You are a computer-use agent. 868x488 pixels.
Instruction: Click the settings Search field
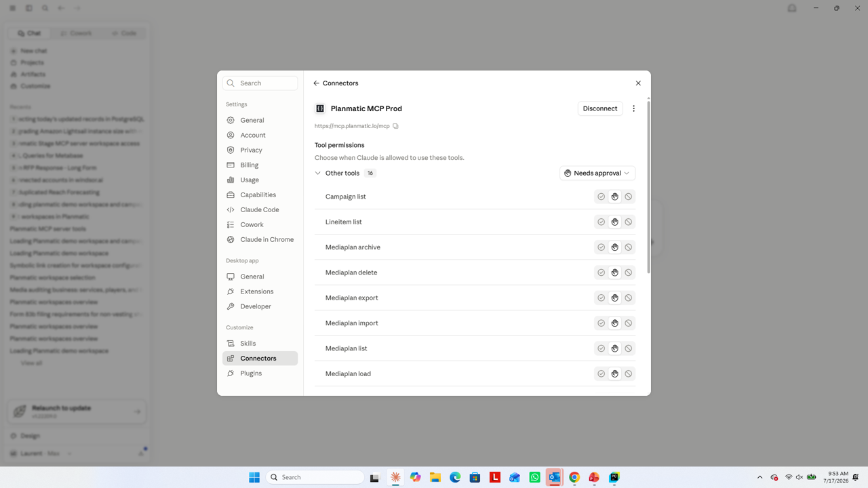(x=260, y=83)
